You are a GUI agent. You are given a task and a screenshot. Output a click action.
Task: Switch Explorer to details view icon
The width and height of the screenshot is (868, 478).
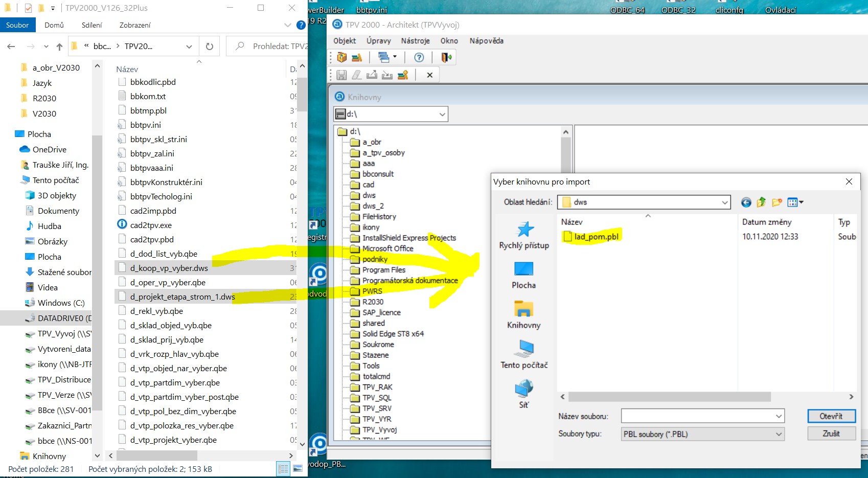click(283, 468)
